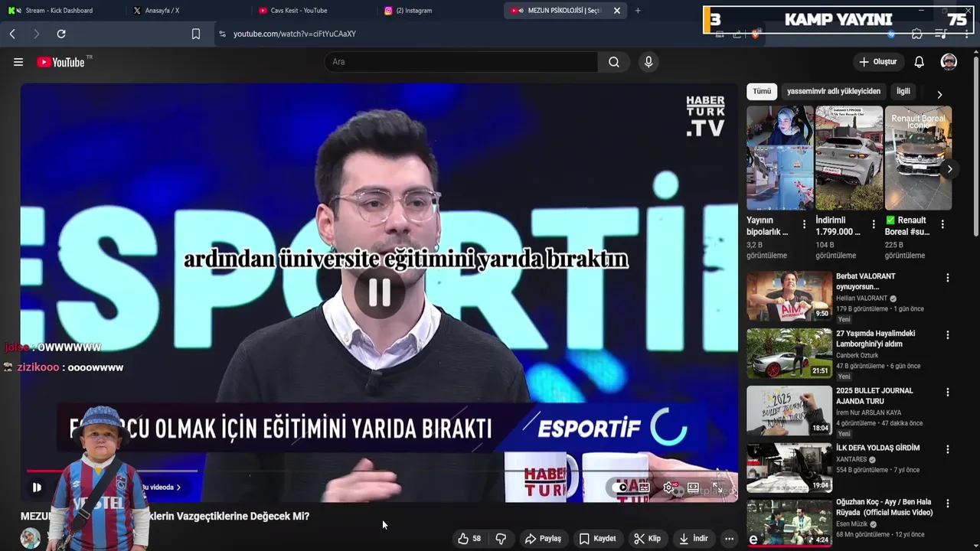Viewport: 980px width, 551px height.
Task: Open player settings gear icon
Action: click(x=669, y=487)
